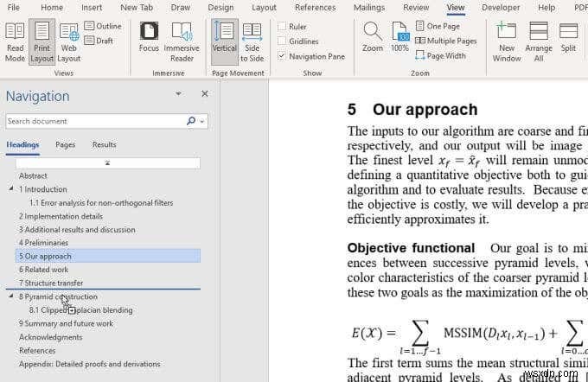
Task: Go to 4 Preliminaries heading
Action: pyautogui.click(x=43, y=243)
